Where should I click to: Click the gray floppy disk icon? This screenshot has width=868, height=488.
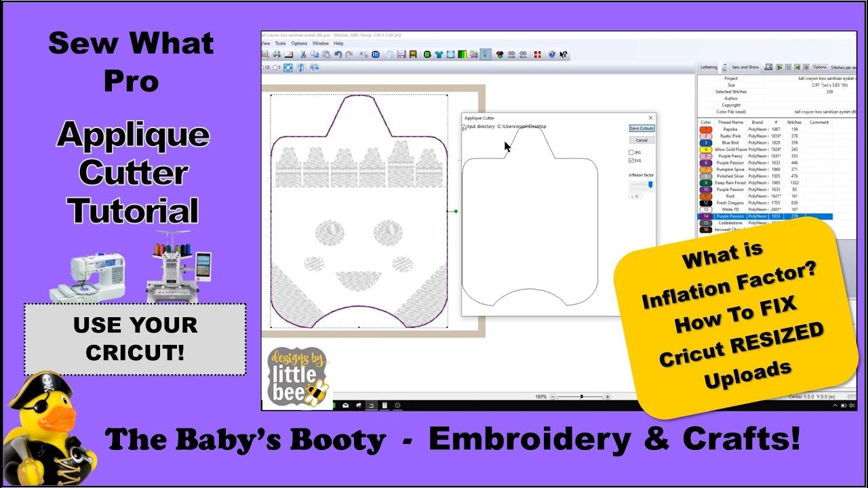401,54
